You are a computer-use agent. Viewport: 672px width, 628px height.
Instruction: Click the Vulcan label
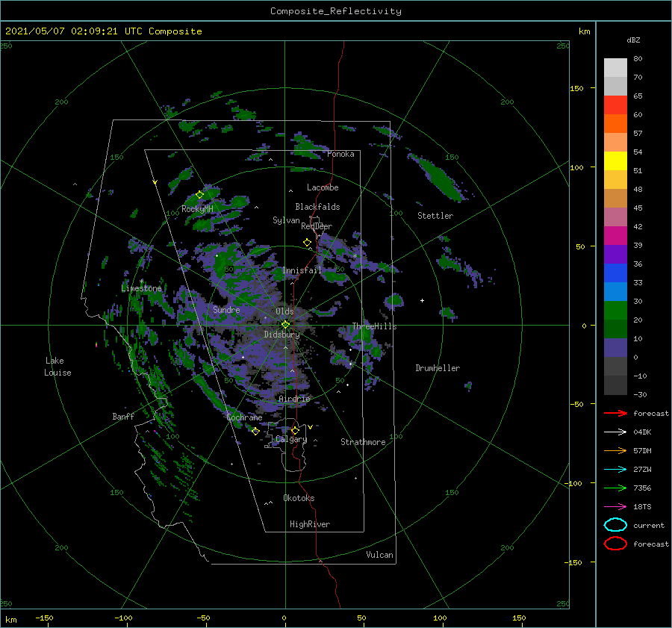click(379, 555)
